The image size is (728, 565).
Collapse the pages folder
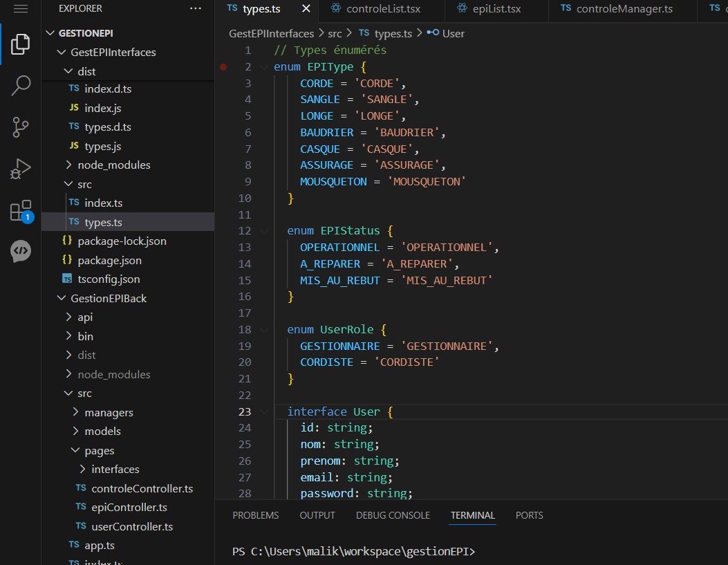75,450
